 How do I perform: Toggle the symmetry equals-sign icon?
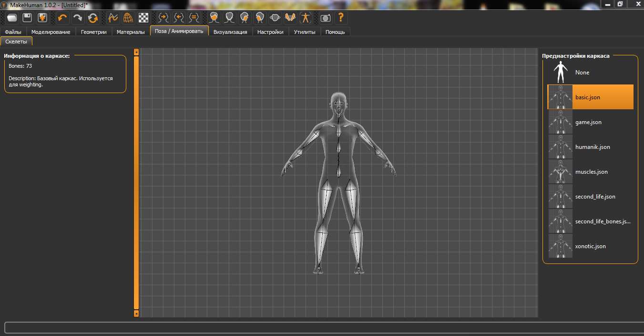coord(194,18)
